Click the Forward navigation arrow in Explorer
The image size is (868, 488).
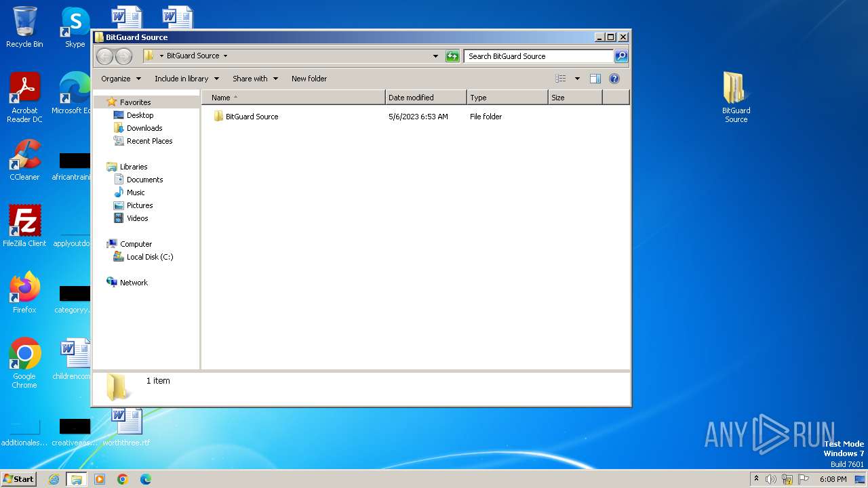[123, 56]
